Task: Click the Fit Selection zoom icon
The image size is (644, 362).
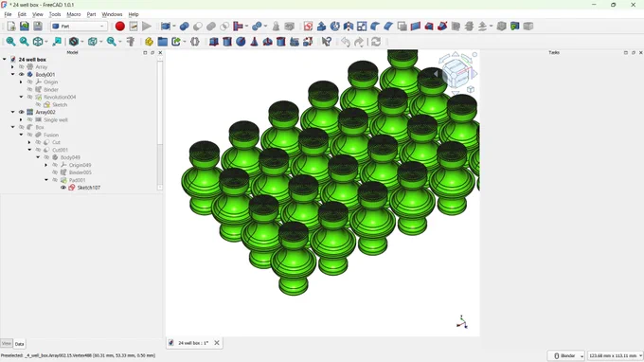Action: (25, 42)
